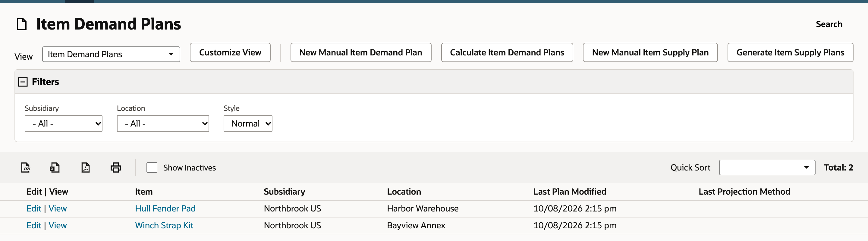
Task: Open the Winch Strap Kit item link
Action: [x=164, y=226]
